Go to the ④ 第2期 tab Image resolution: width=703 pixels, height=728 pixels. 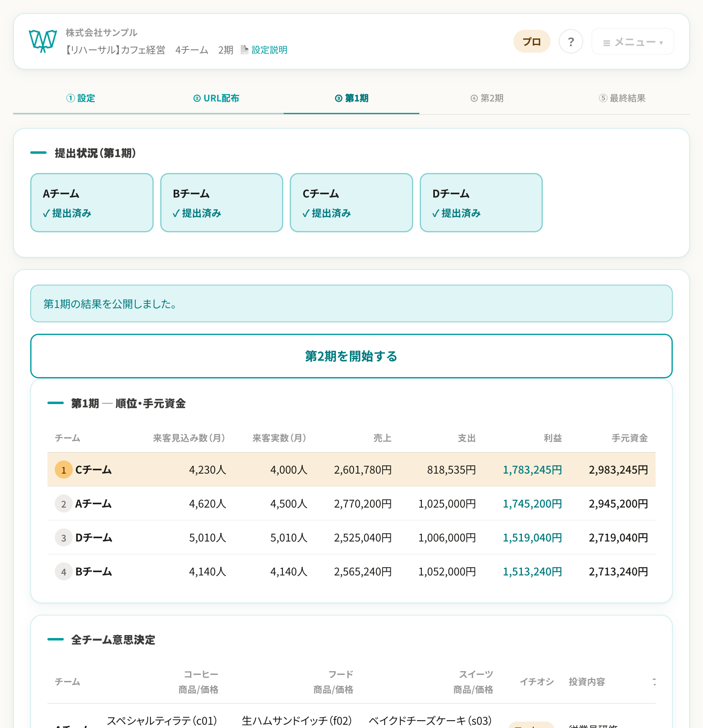(487, 98)
